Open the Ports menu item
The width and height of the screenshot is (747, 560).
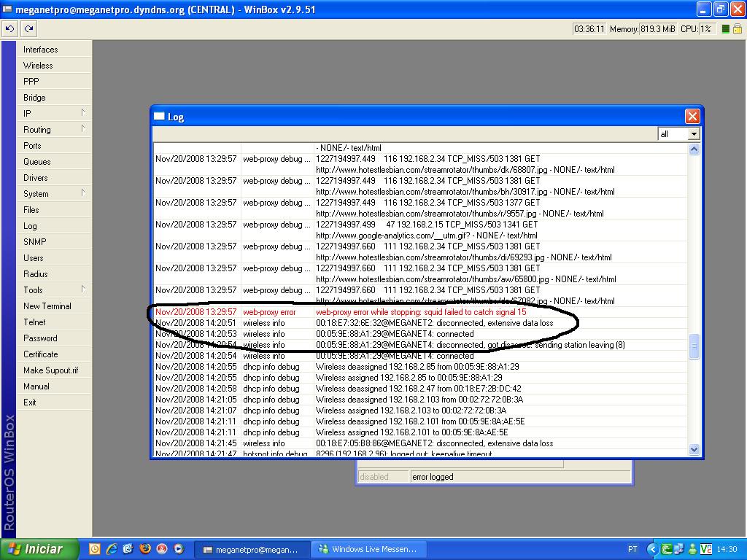pos(54,146)
